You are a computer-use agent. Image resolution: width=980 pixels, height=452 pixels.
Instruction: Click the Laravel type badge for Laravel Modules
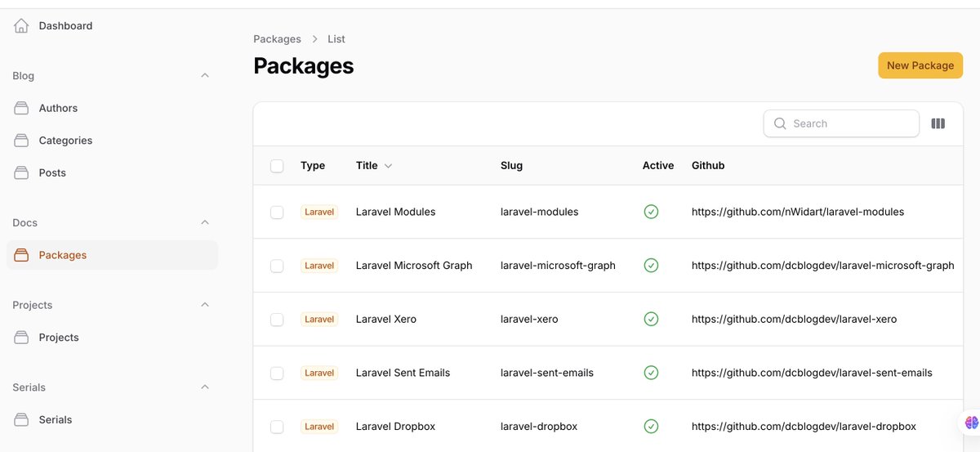(x=319, y=213)
